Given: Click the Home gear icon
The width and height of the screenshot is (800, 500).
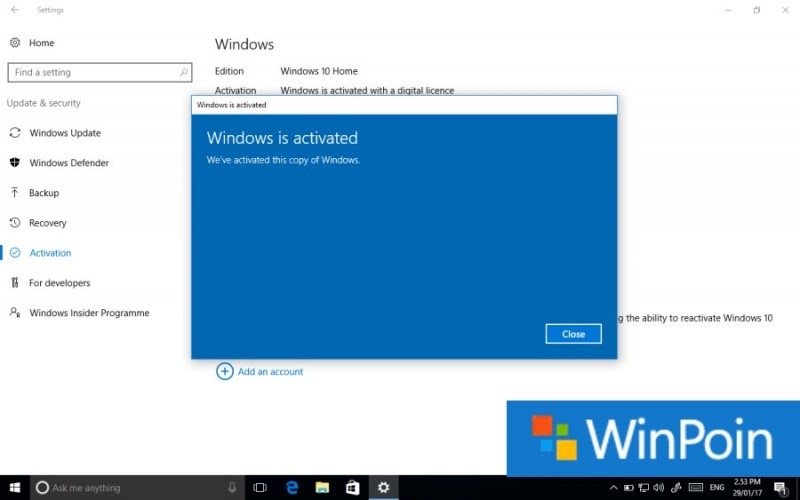Looking at the screenshot, I should tap(15, 42).
